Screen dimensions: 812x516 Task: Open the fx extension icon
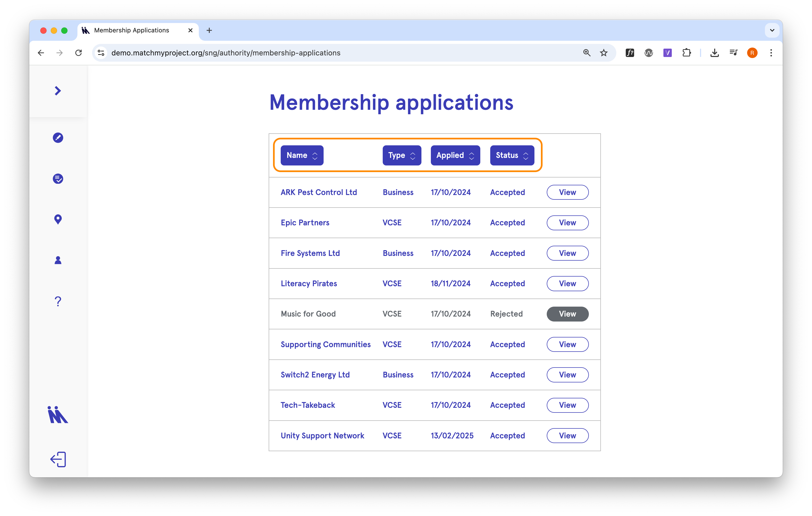click(x=630, y=53)
